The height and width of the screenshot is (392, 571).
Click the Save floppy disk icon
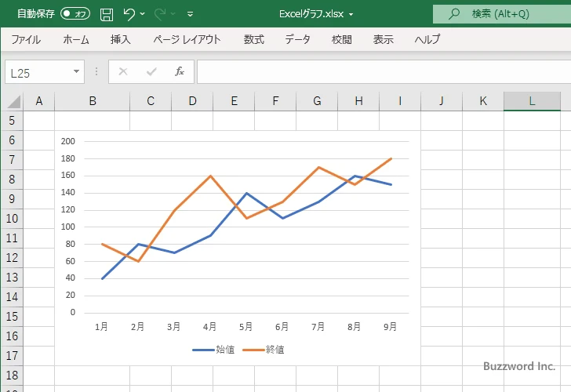(x=107, y=14)
